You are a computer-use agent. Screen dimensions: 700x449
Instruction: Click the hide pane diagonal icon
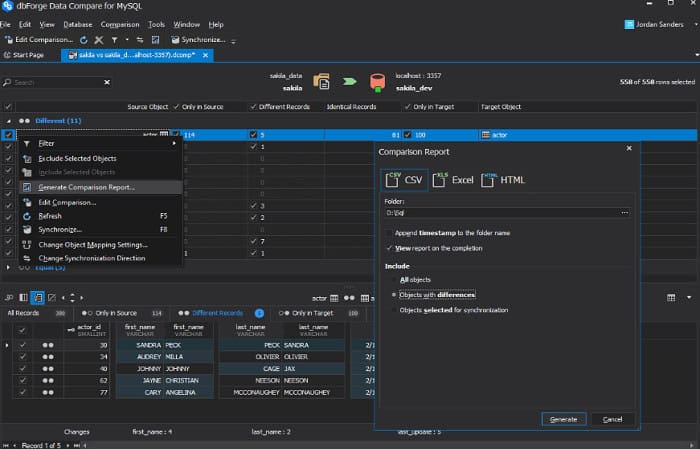coord(52,298)
